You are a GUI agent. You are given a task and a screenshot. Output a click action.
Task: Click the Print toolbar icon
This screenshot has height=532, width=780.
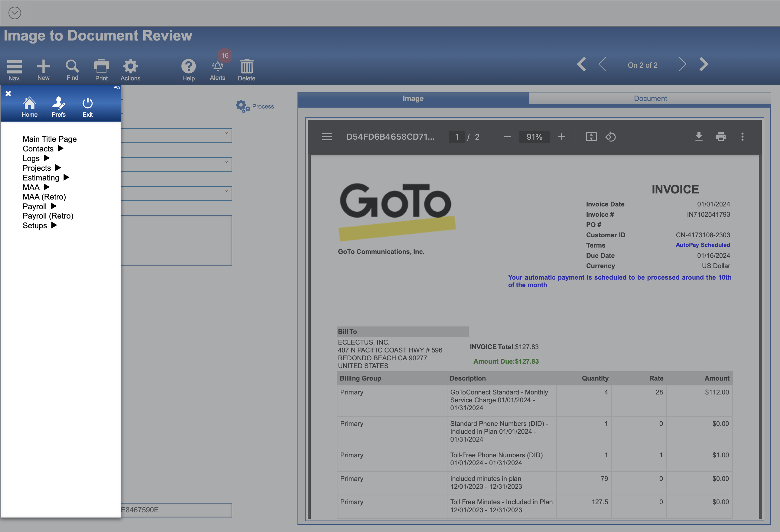[101, 70]
